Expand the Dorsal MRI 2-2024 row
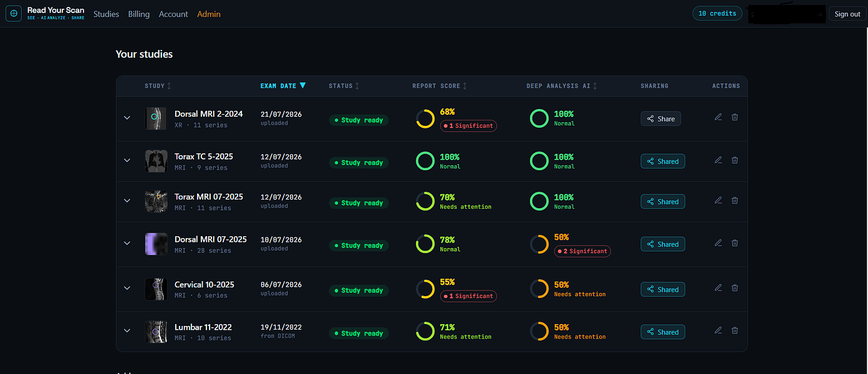This screenshot has width=868, height=374. coord(127,118)
